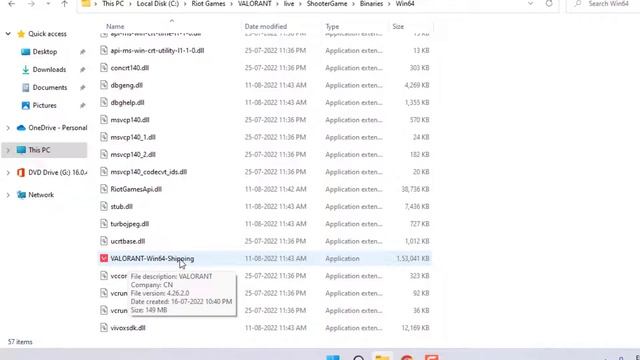The width and height of the screenshot is (640, 360).
Task: Select This PC in the navigation pane
Action: click(x=39, y=150)
